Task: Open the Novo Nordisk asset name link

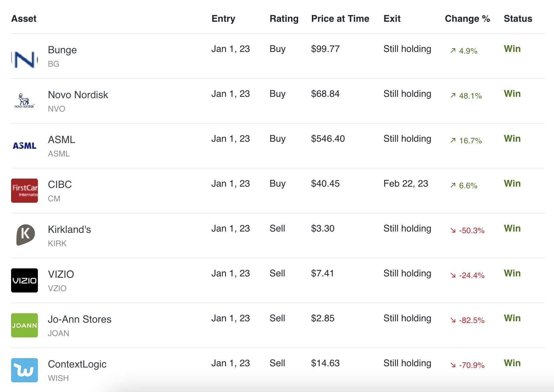Action: point(78,95)
